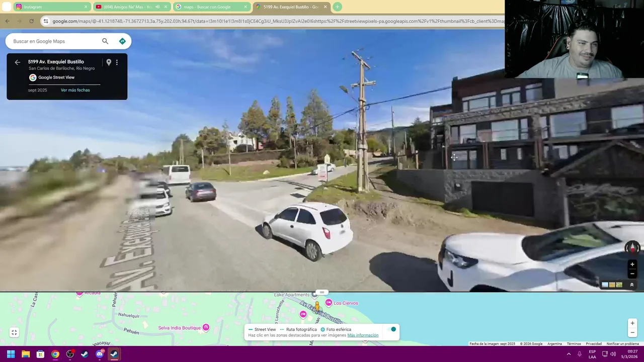Click the 'Argentina' footer link
644x362 pixels.
[x=554, y=344]
